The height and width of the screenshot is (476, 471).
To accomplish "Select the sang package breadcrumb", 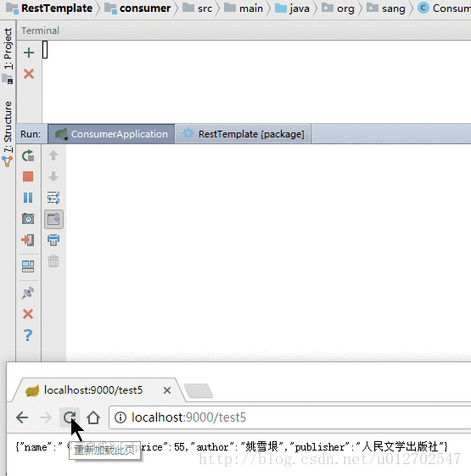I will 386,8.
